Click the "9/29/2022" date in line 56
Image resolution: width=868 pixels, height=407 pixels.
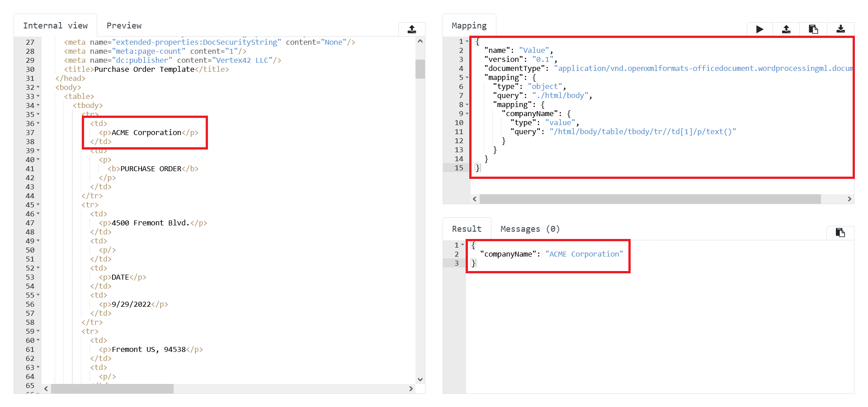[x=131, y=304]
